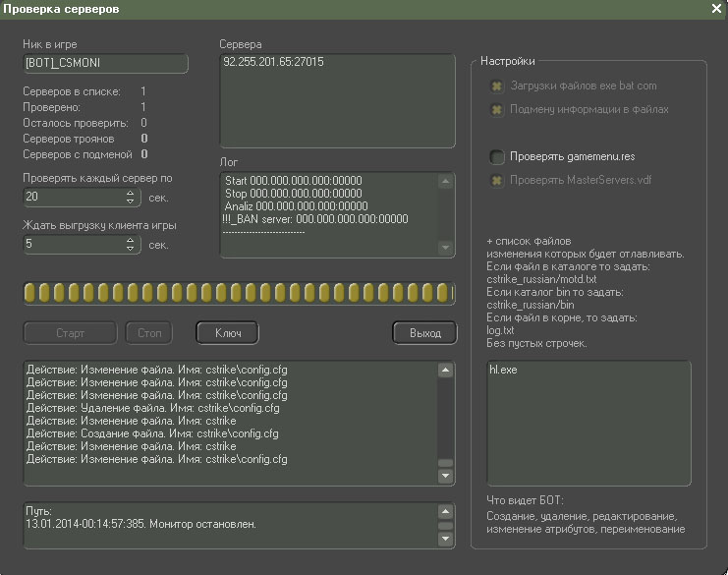Click the Путь: label in status box

38,511
